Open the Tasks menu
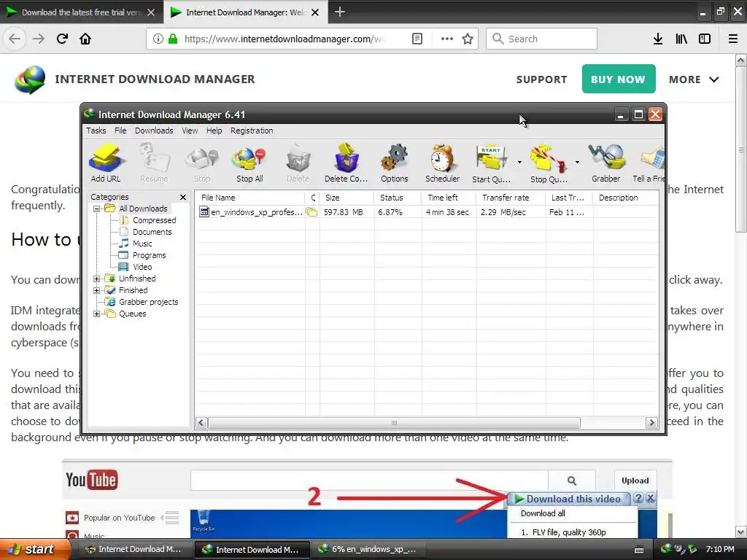The height and width of the screenshot is (560, 747). 96,131
